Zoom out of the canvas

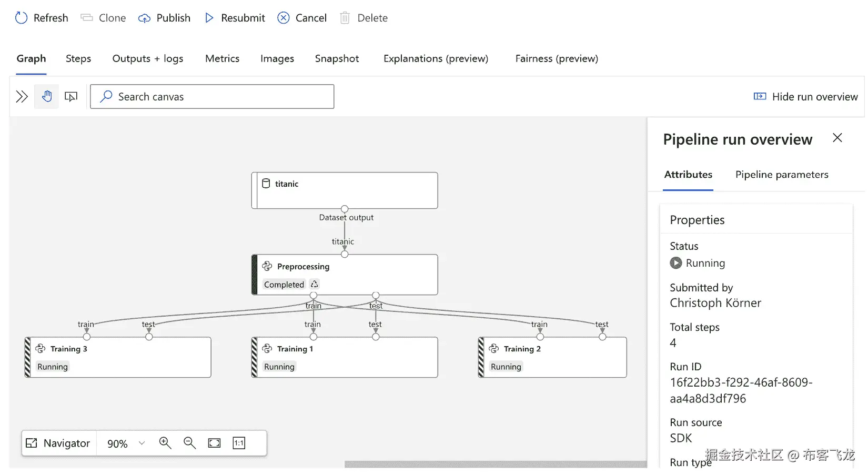pyautogui.click(x=189, y=443)
